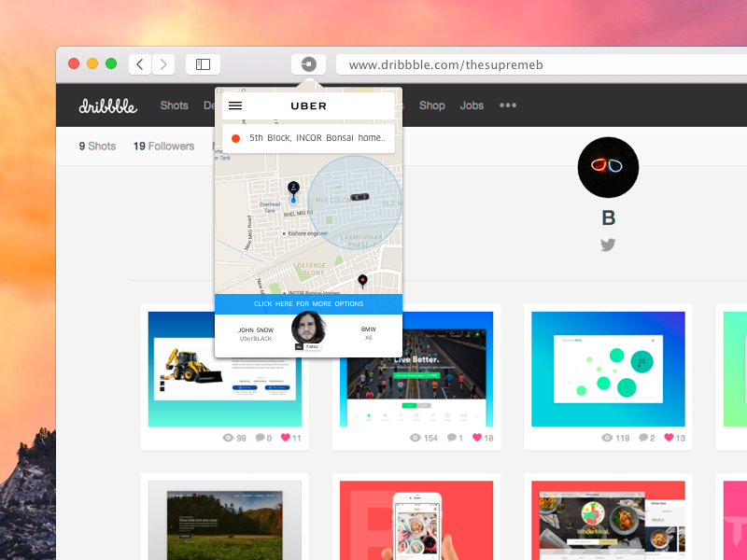Toggle the Safari sidebar button
This screenshot has height=560, width=747.
point(203,64)
